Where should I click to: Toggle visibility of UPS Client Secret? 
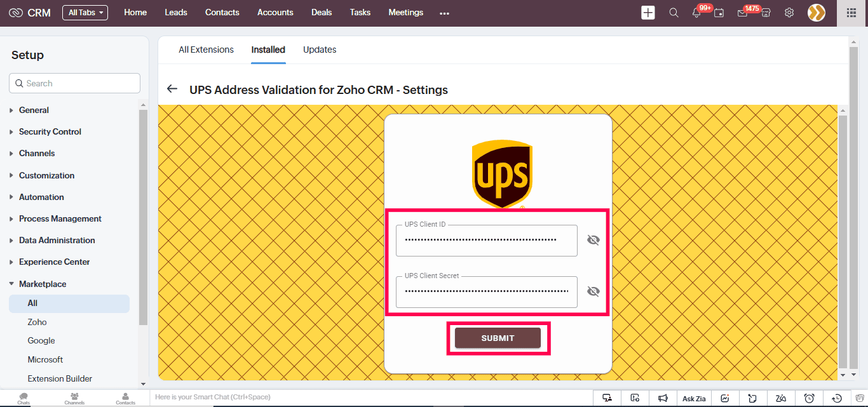(593, 291)
